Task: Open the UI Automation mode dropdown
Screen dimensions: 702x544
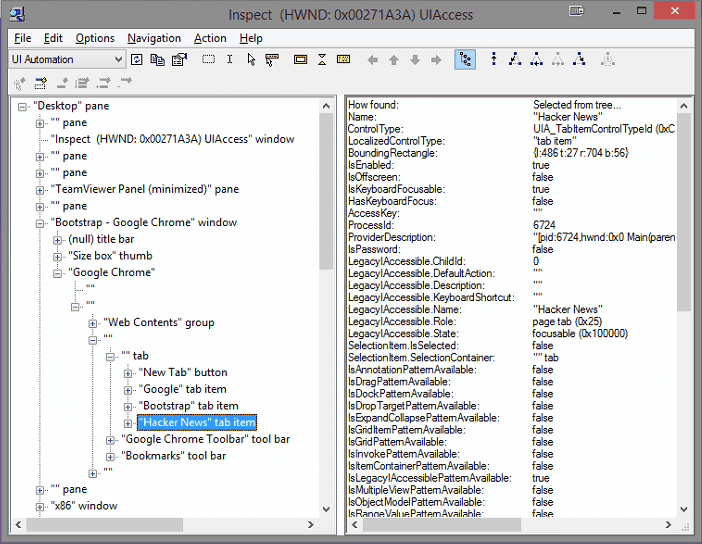Action: (x=118, y=60)
